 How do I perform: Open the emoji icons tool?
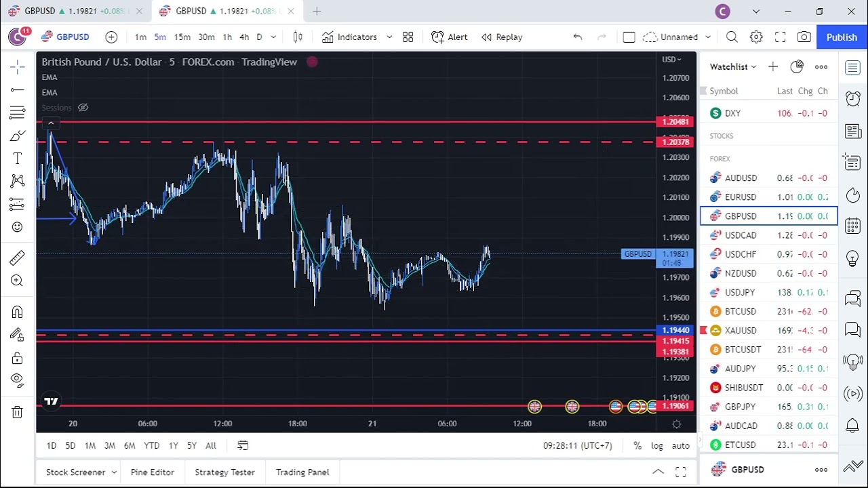(18, 227)
